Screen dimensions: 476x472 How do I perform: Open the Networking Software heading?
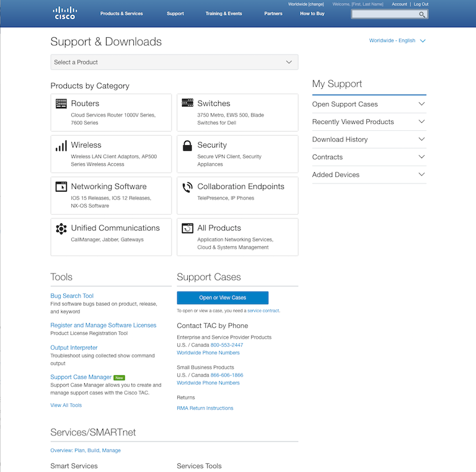108,187
